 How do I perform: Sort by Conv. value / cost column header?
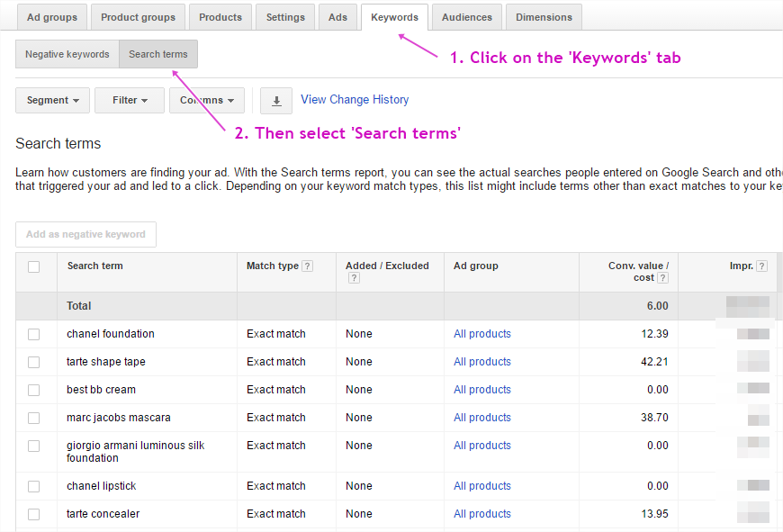(638, 272)
